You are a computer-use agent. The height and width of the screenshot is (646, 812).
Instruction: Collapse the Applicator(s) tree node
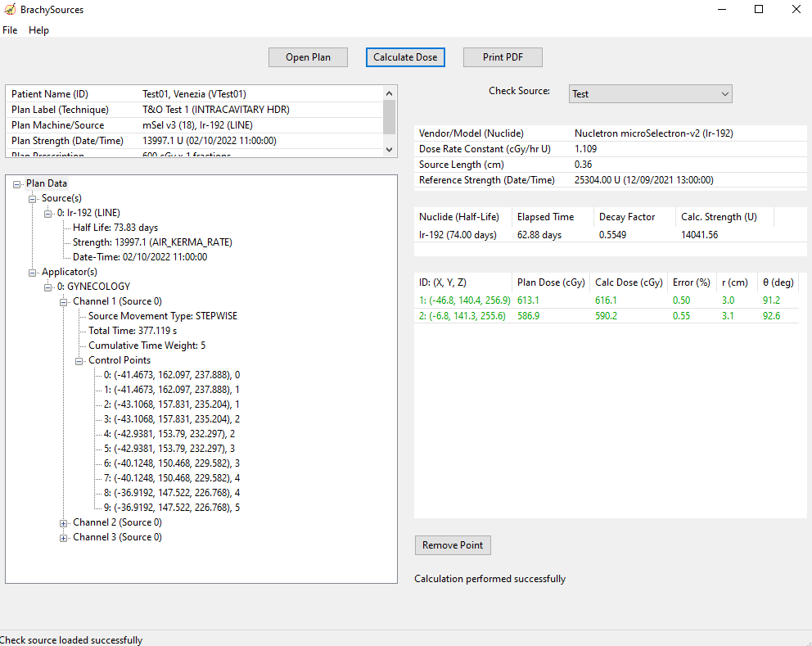32,273
